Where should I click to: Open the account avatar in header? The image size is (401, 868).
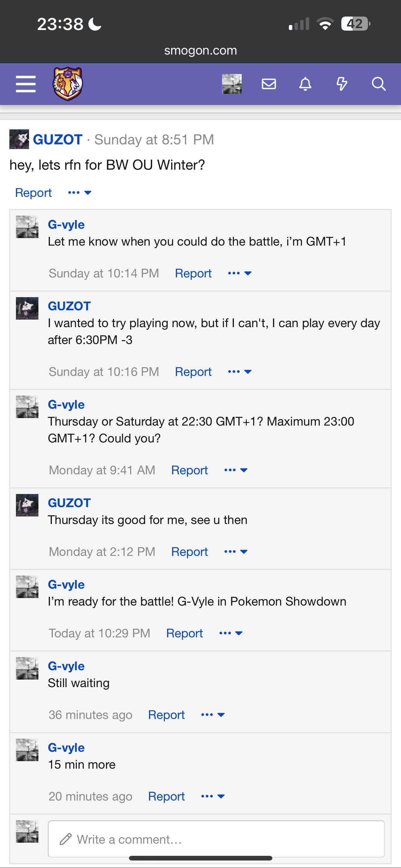click(232, 84)
